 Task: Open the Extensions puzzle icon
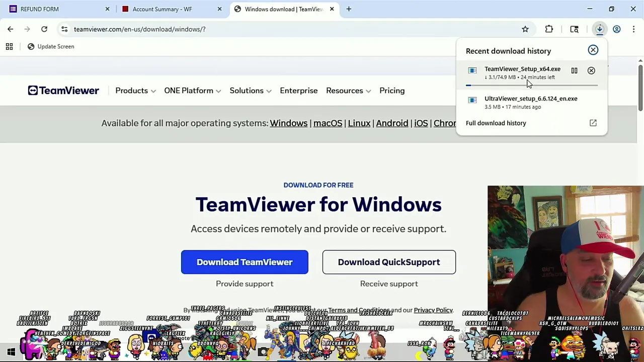[x=549, y=29]
